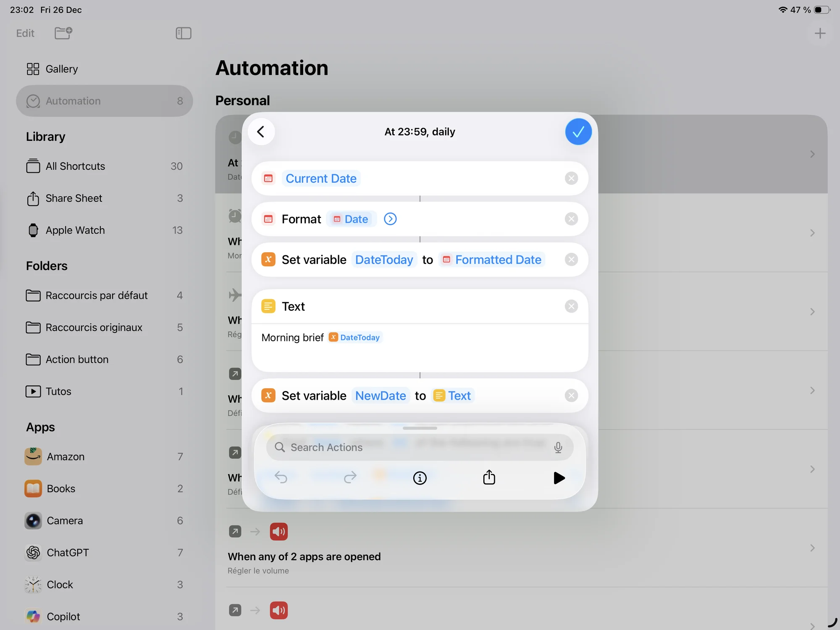Open Gallery in the sidebar

[x=61, y=69]
